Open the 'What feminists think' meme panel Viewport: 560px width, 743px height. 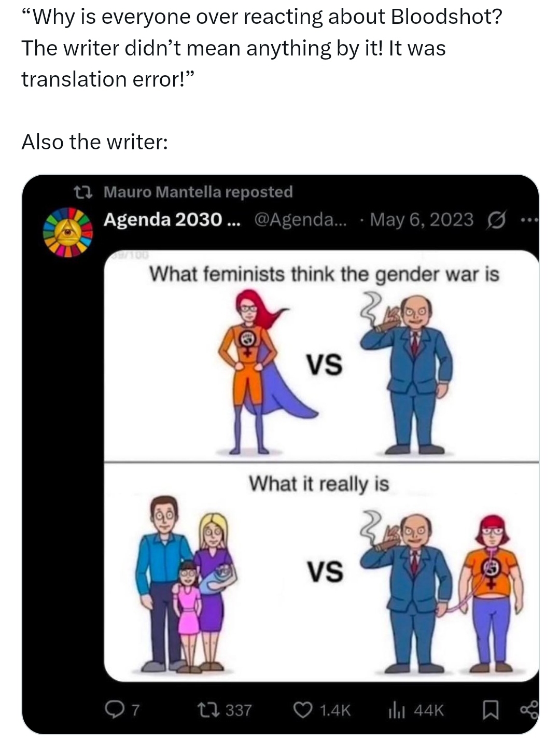tap(321, 356)
